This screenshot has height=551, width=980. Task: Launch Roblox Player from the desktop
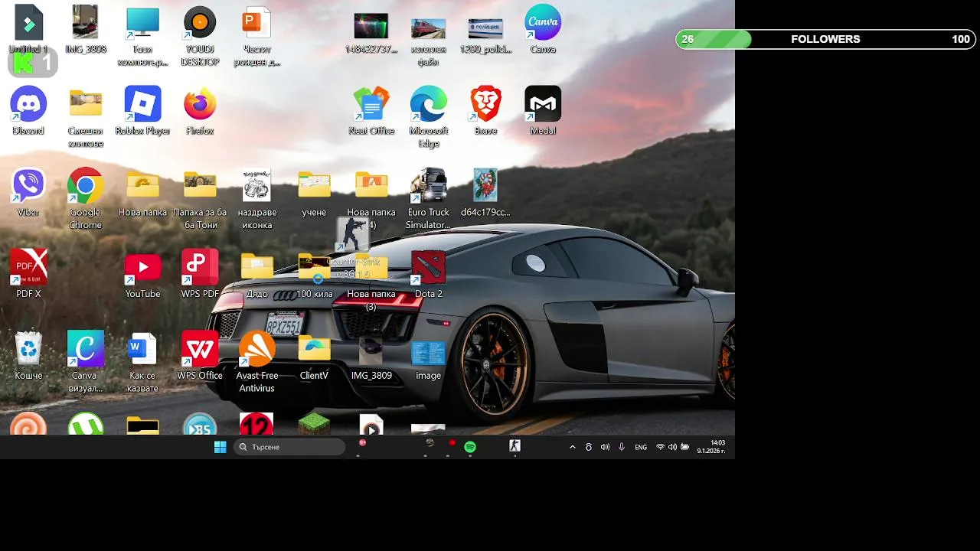[x=142, y=104]
